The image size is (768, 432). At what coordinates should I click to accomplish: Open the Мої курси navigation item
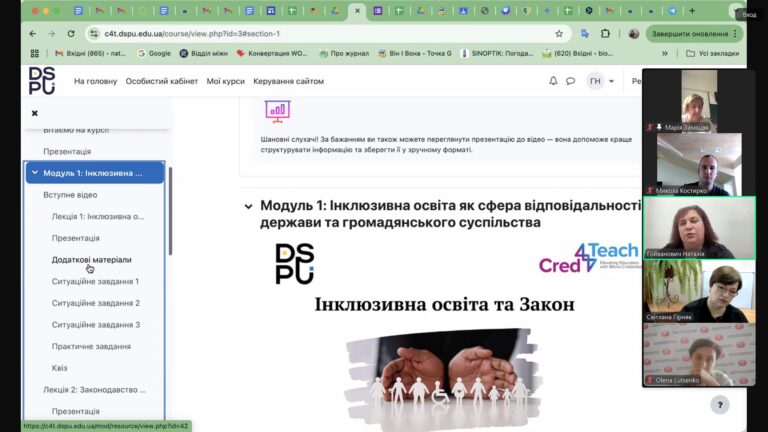[x=226, y=81]
